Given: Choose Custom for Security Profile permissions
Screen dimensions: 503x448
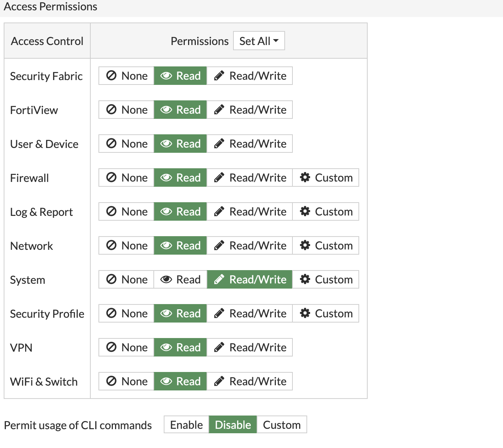Looking at the screenshot, I should click(x=326, y=313).
